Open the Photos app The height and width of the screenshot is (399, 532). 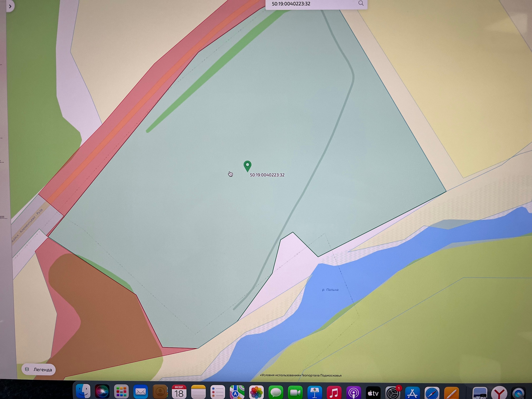256,392
